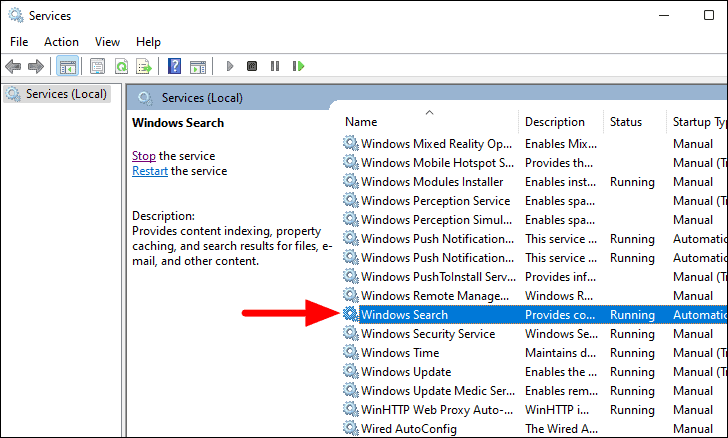Click the Restart the service link

[150, 171]
